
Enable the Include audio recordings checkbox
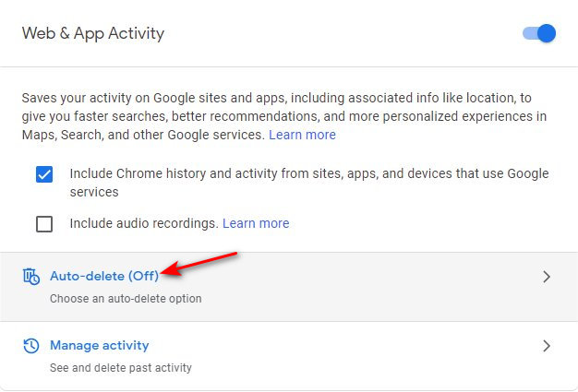click(44, 223)
